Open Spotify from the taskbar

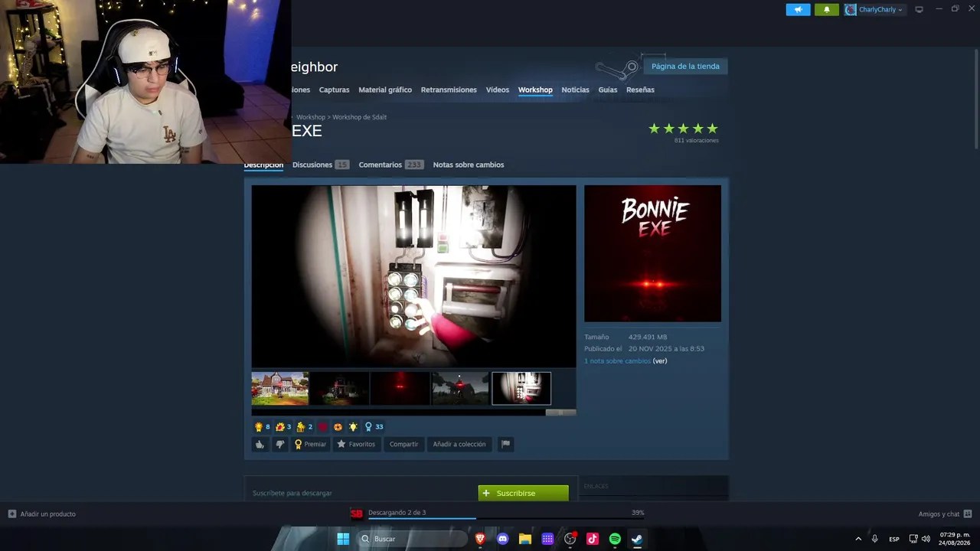(615, 539)
